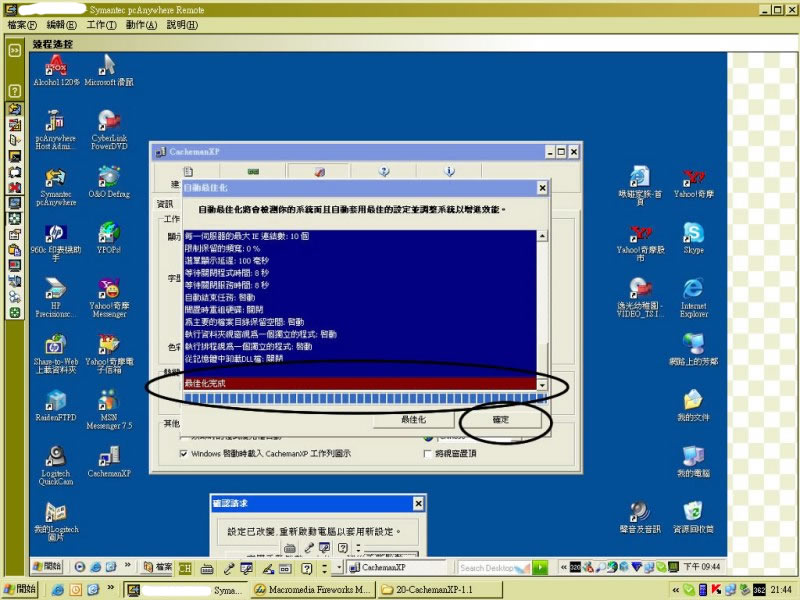Image resolution: width=800 pixels, height=600 pixels.
Task: Select the 網路上的芳鄰 desktop icon
Action: point(693,349)
